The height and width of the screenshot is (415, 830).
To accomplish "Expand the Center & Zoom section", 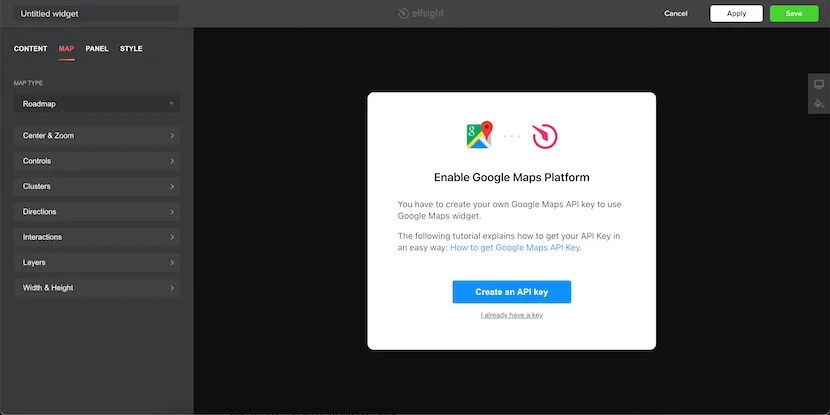I will pyautogui.click(x=97, y=136).
